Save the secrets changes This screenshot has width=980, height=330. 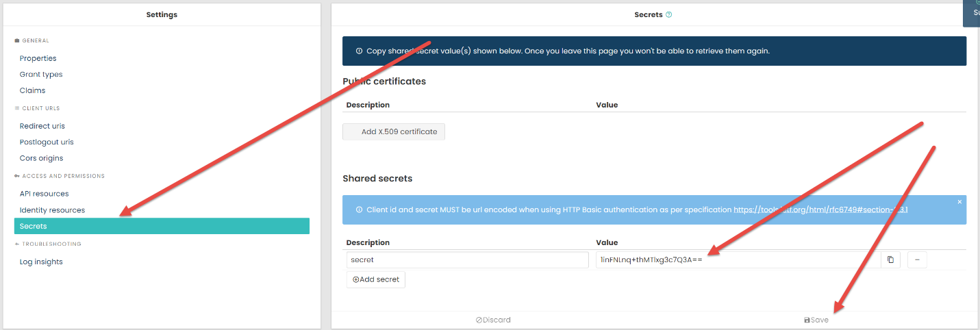(816, 320)
